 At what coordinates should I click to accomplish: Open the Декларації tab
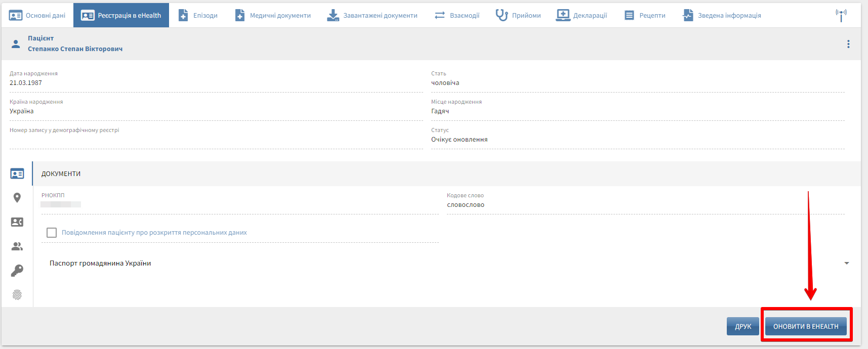[x=582, y=15]
